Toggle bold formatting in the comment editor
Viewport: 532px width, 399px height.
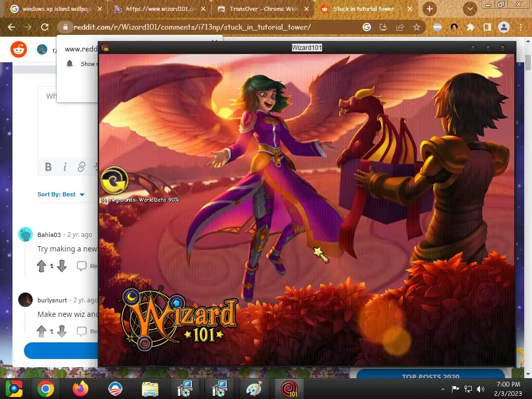pyautogui.click(x=48, y=167)
